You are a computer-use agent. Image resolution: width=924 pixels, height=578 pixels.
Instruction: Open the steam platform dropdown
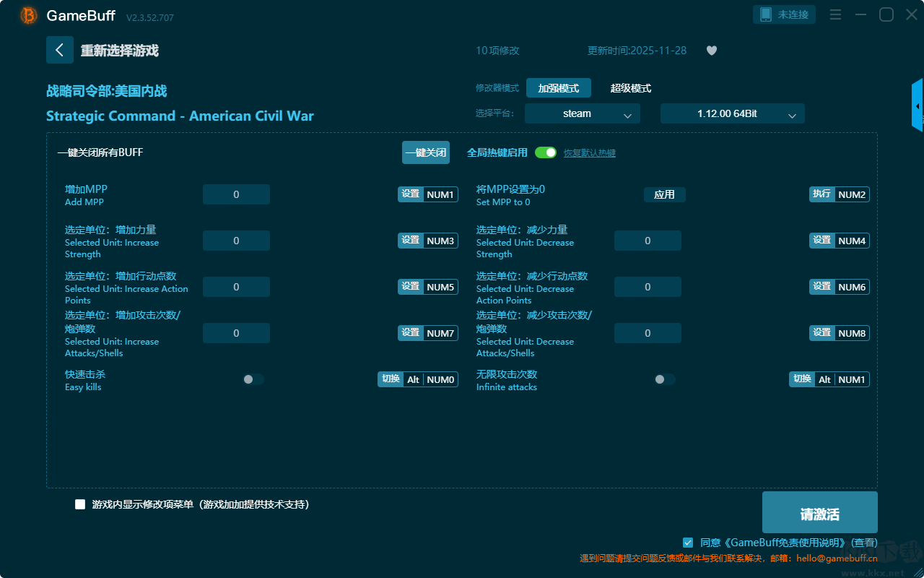(x=583, y=113)
